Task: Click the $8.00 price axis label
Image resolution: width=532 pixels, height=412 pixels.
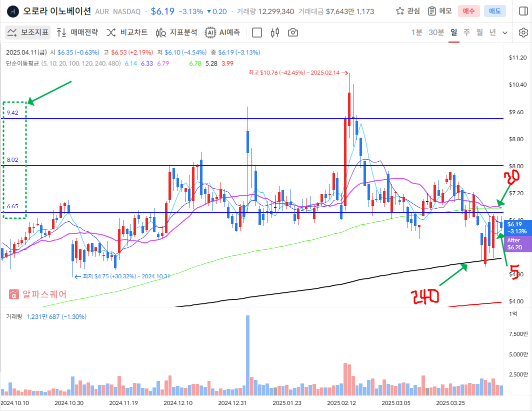Action: point(516,166)
